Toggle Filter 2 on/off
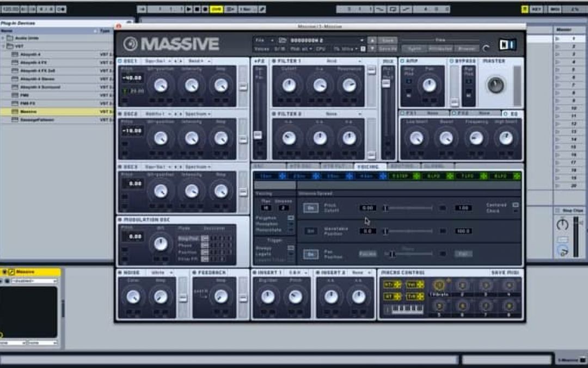This screenshot has width=588, height=368. tap(274, 114)
